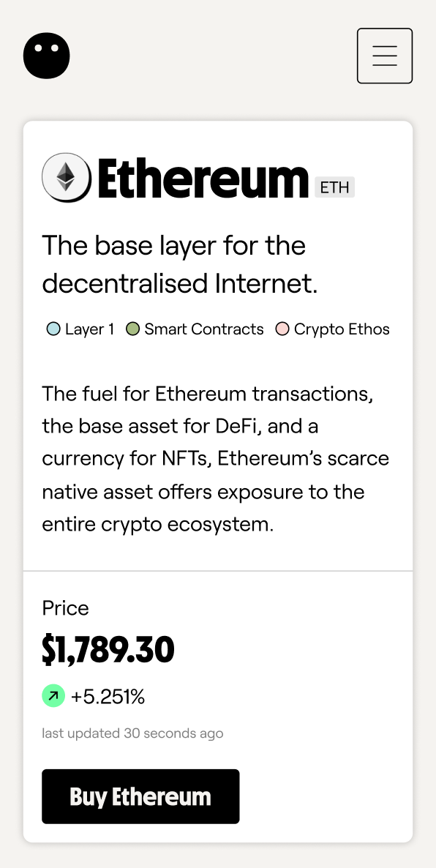Click the black face logo

click(x=47, y=56)
